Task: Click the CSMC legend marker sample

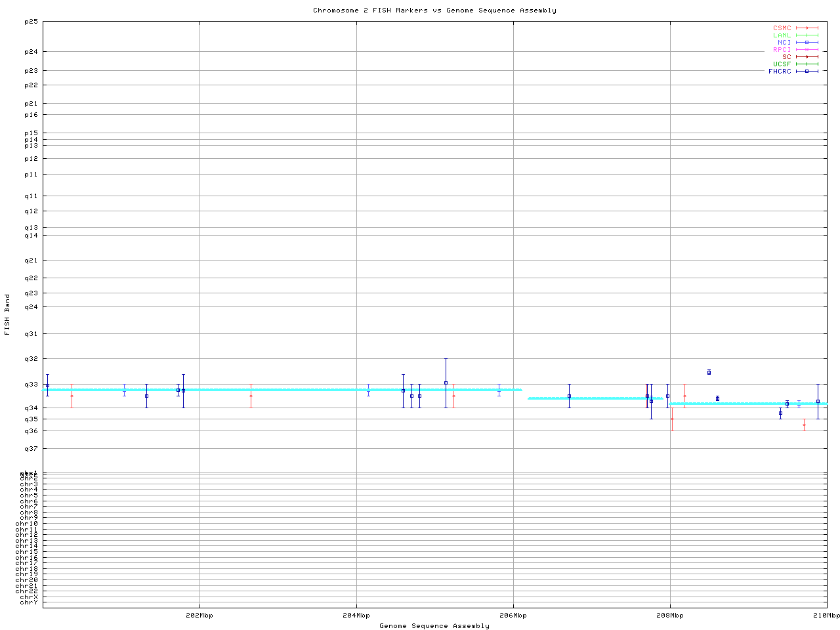Action: click(x=807, y=28)
